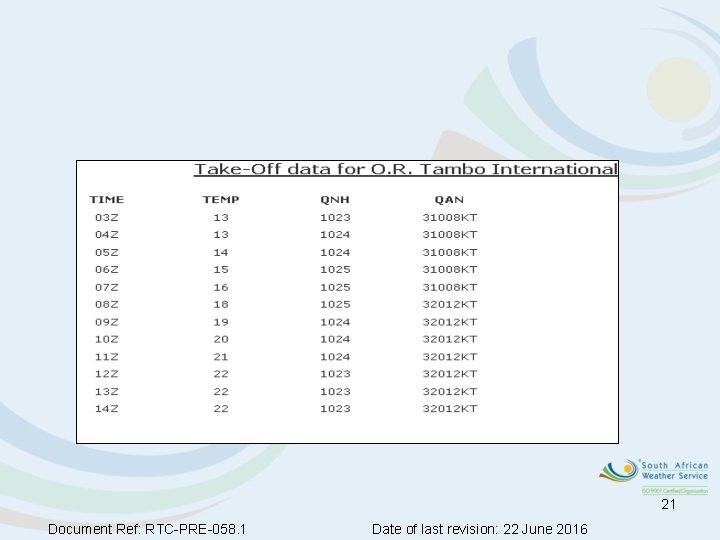The image size is (720, 540).
Task: Select the 13Z time cell
Action: (107, 392)
